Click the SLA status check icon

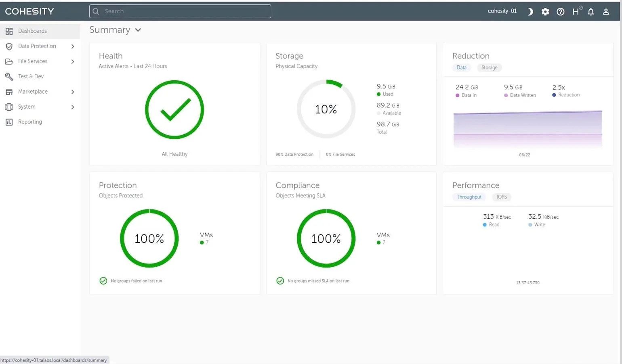click(280, 281)
